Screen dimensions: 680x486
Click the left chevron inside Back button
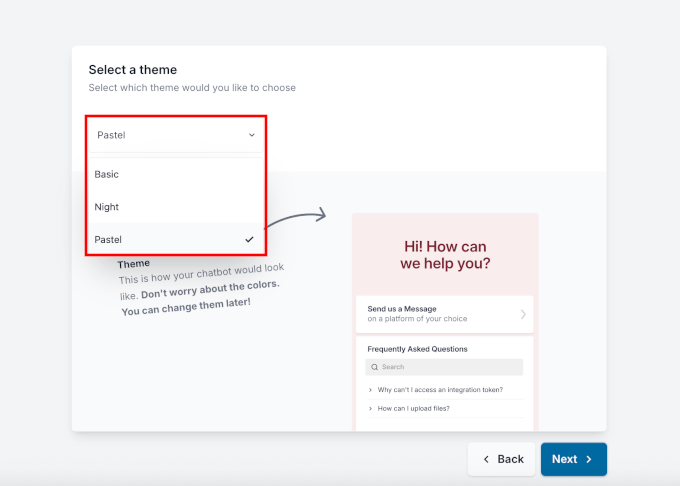tap(486, 459)
